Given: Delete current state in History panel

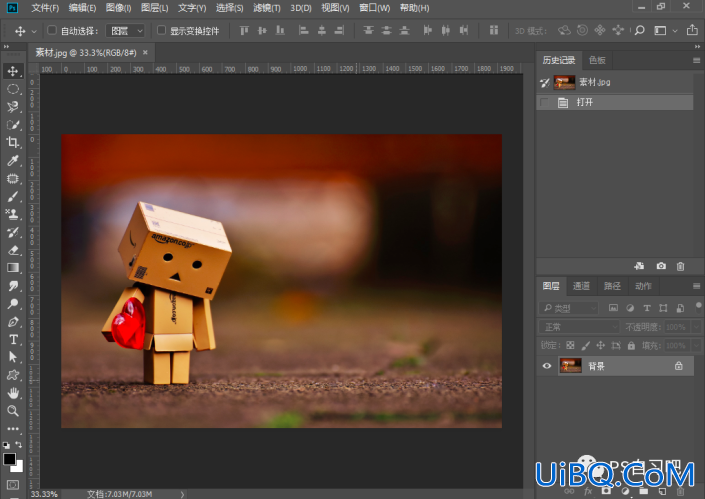Looking at the screenshot, I should pos(680,266).
